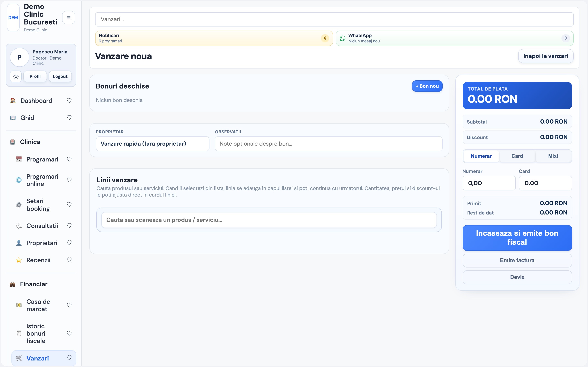This screenshot has width=588, height=367.
Task: Open the Notificari 6 programari banner
Action: pos(214,38)
